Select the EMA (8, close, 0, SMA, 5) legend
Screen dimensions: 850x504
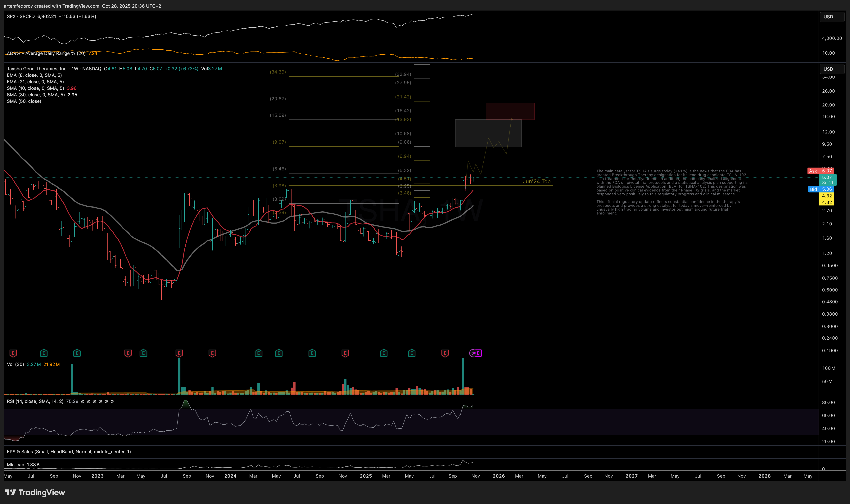34,75
